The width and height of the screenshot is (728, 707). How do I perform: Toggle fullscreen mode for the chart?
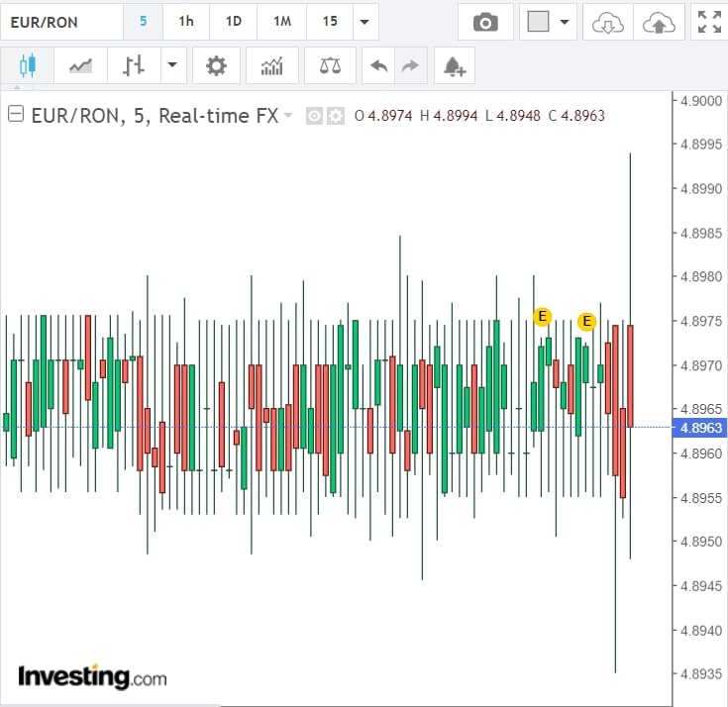click(x=709, y=22)
